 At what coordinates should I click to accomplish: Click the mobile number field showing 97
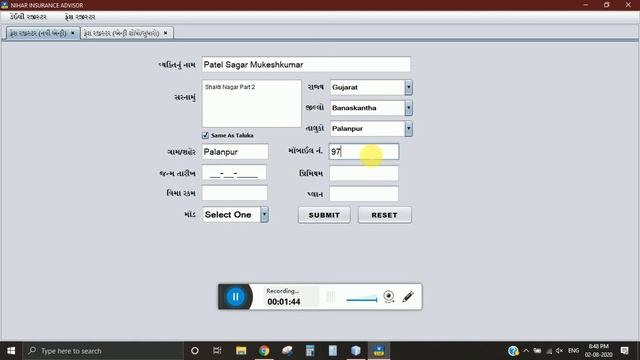point(364,151)
